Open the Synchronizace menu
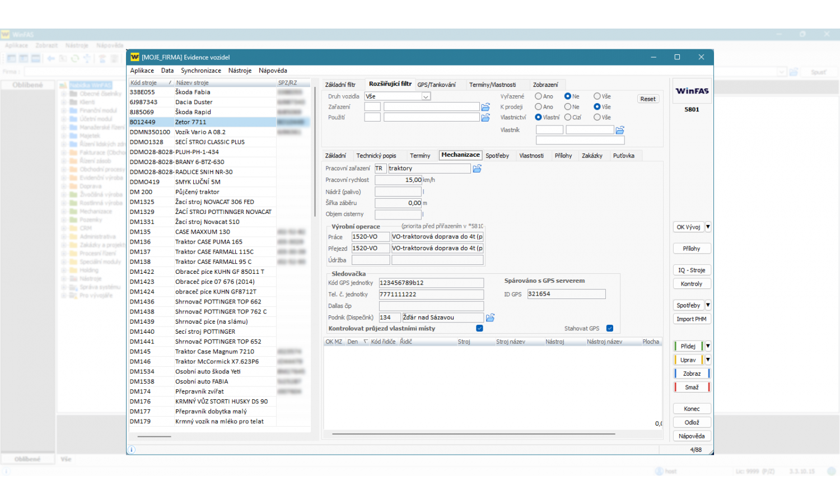 point(200,71)
